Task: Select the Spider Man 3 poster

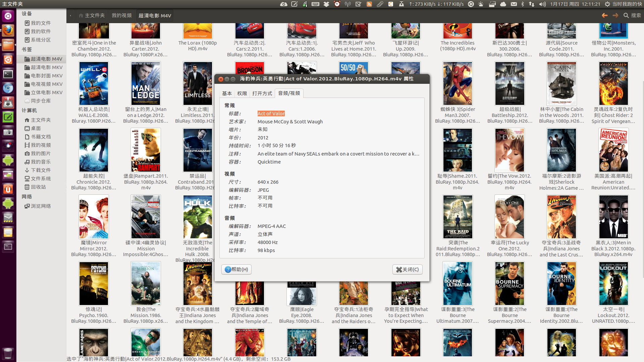Action: [458, 83]
